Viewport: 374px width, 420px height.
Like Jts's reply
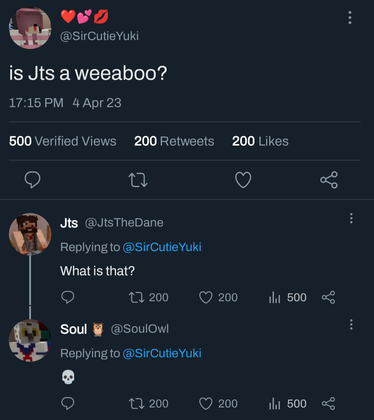point(218,297)
